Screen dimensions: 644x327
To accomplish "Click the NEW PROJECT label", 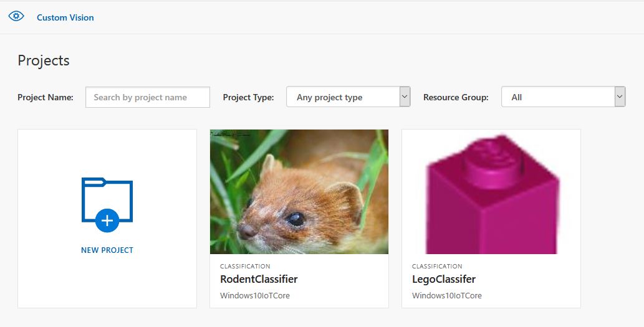I will (x=107, y=250).
